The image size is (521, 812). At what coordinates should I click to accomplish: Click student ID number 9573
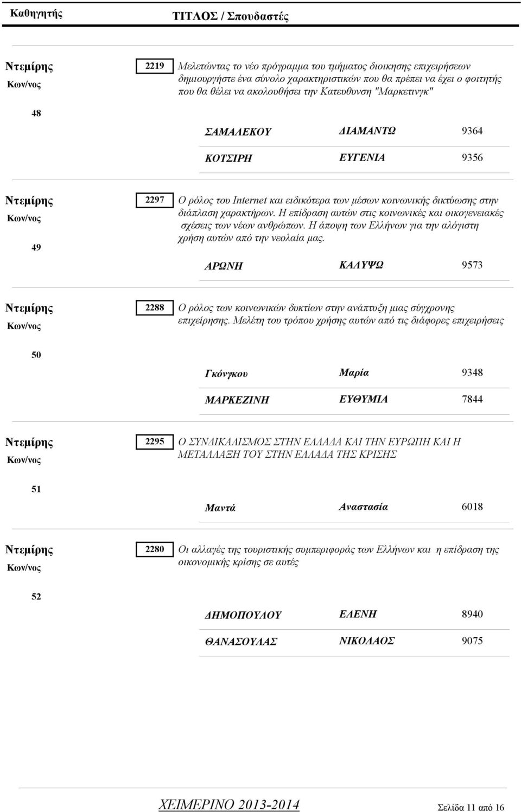(472, 265)
